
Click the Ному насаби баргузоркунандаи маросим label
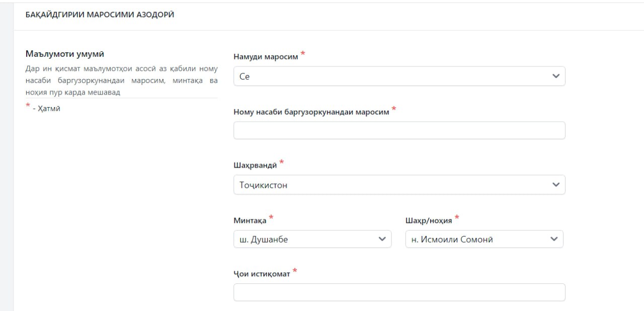point(311,112)
